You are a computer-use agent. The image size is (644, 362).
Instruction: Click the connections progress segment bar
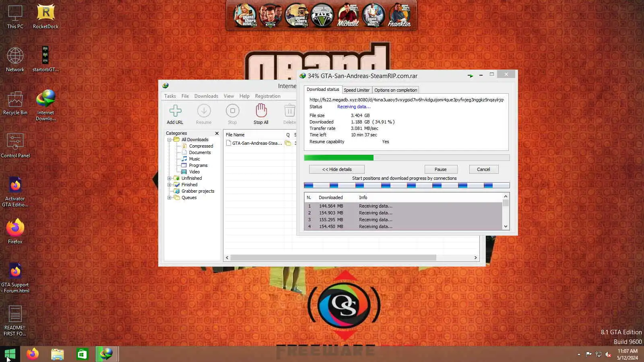pyautogui.click(x=407, y=185)
